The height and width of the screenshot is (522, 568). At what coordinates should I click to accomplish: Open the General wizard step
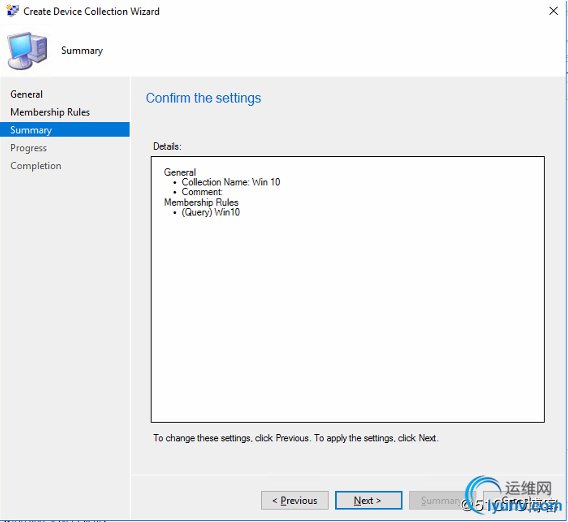coord(26,94)
